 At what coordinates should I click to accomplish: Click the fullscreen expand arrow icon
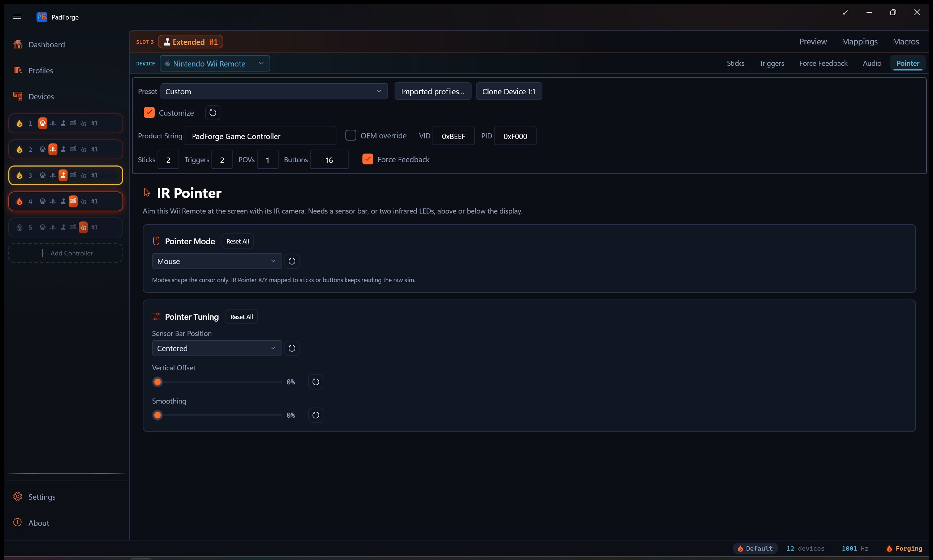tap(846, 12)
